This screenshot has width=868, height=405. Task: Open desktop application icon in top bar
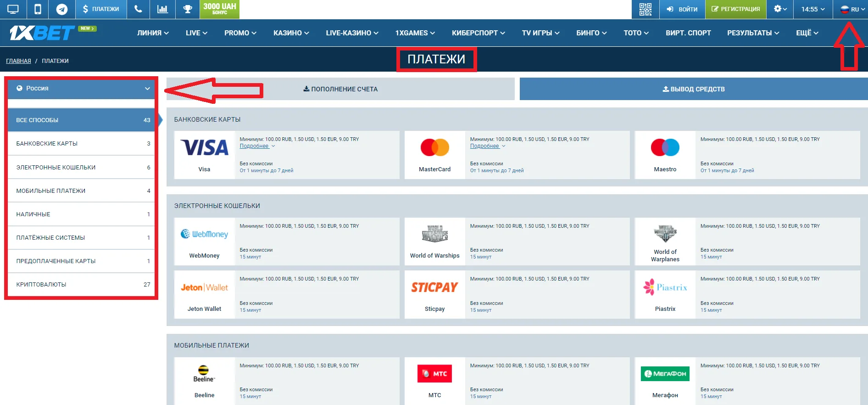point(13,9)
